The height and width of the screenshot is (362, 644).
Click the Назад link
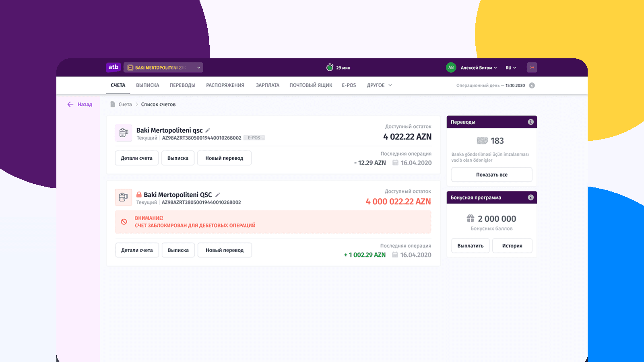[85, 104]
